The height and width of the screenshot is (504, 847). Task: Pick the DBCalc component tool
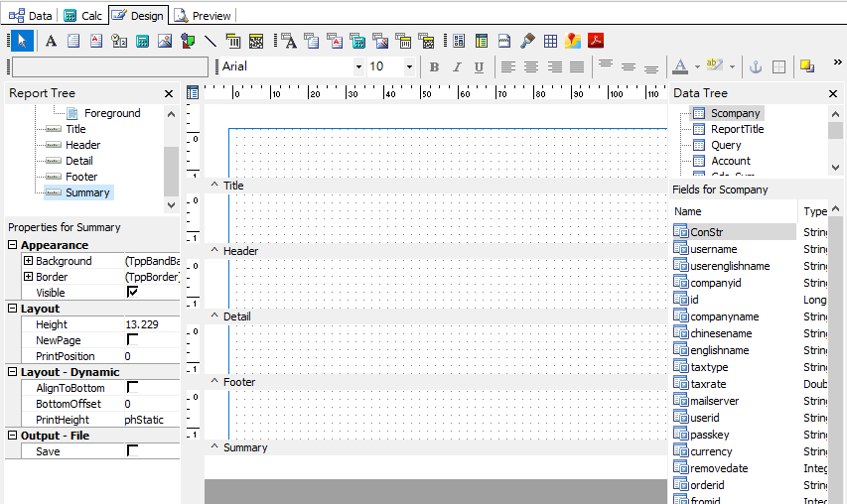coord(357,41)
